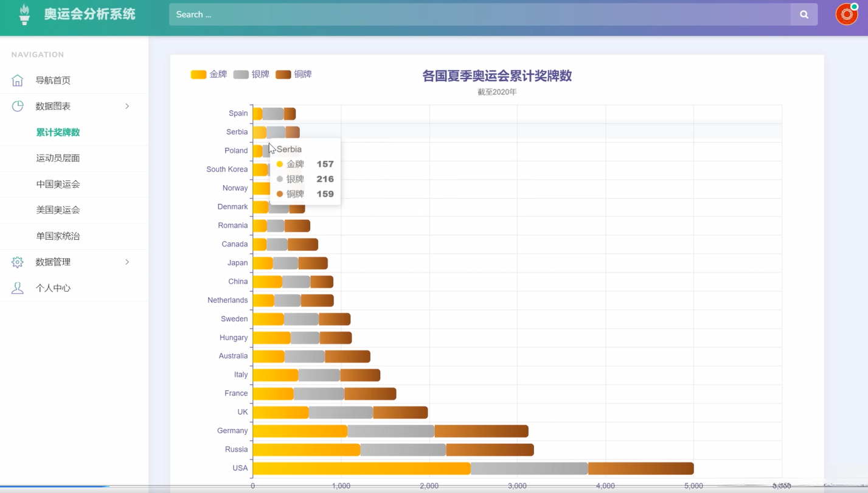
Task: Click the Netherlands axis label
Action: pyautogui.click(x=227, y=300)
